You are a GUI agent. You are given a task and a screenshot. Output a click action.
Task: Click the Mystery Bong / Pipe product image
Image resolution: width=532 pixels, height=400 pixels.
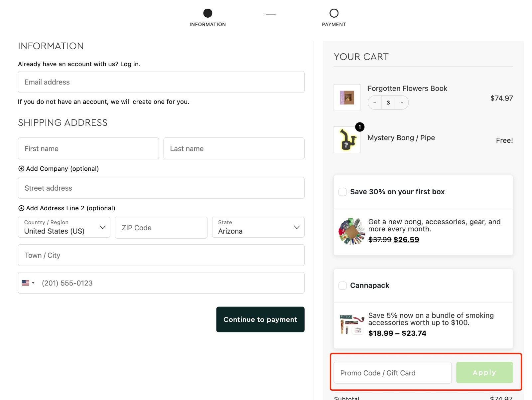click(x=347, y=140)
